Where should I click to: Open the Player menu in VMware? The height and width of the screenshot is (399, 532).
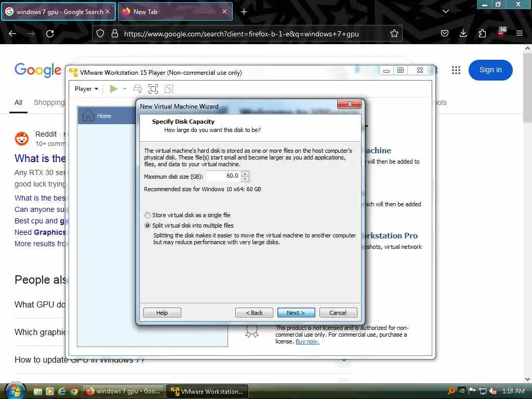click(86, 89)
